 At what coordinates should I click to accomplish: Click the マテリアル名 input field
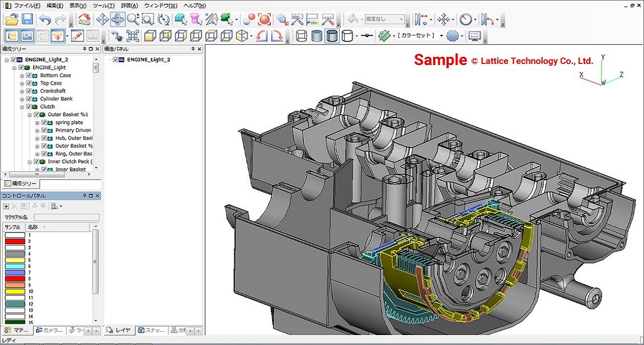67,218
